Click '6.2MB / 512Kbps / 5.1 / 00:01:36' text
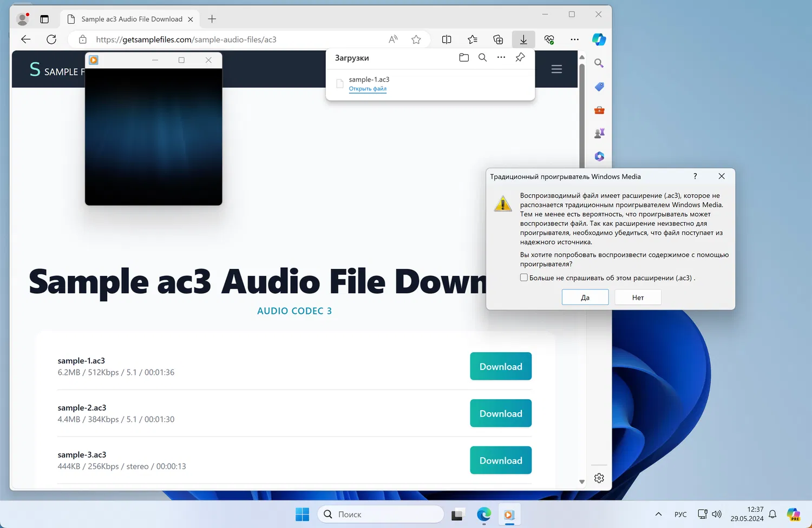 point(116,372)
